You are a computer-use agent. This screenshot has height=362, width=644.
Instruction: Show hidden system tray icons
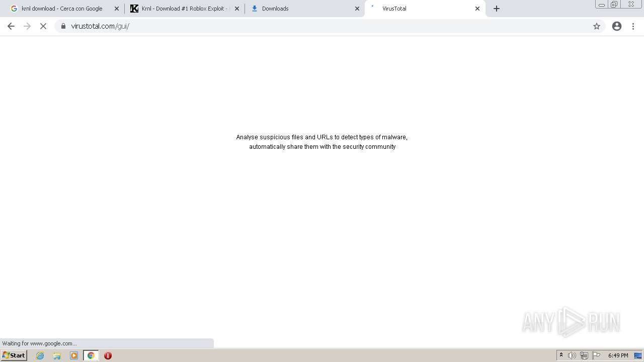(x=561, y=355)
